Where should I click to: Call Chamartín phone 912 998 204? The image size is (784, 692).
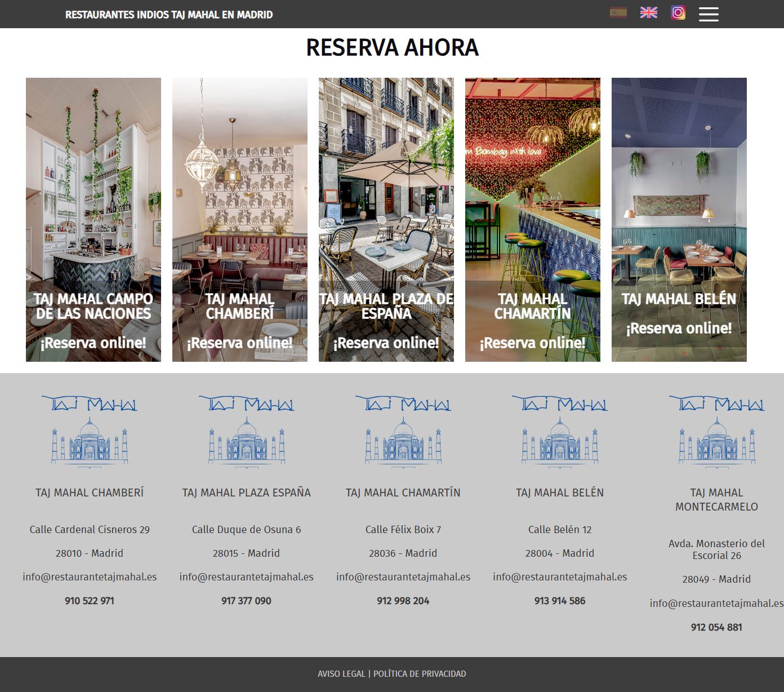click(403, 601)
